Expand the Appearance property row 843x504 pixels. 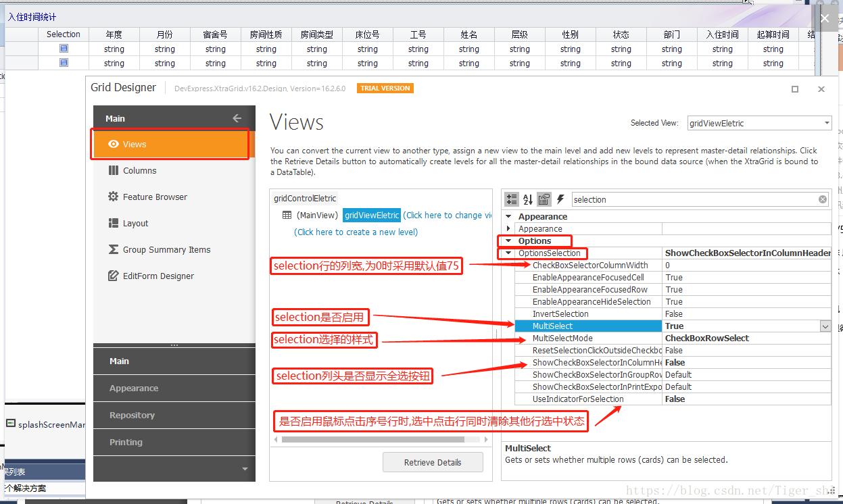[509, 229]
